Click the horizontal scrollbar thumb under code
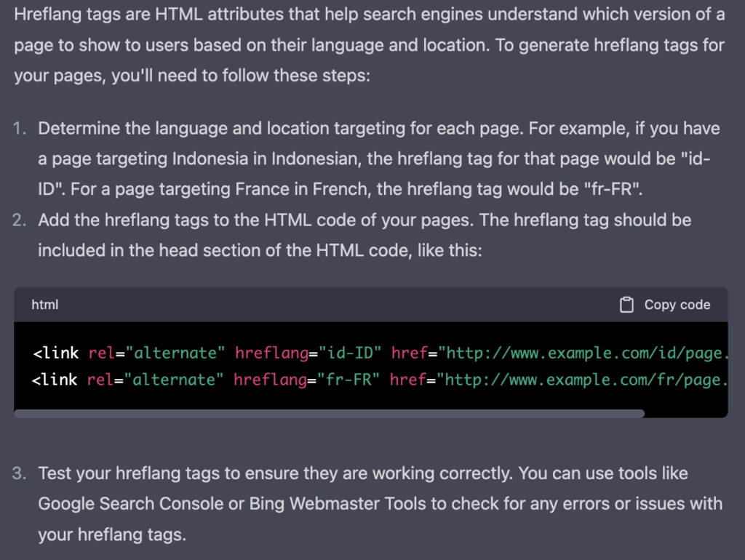Screen dimensions: 745x560 point(329,414)
